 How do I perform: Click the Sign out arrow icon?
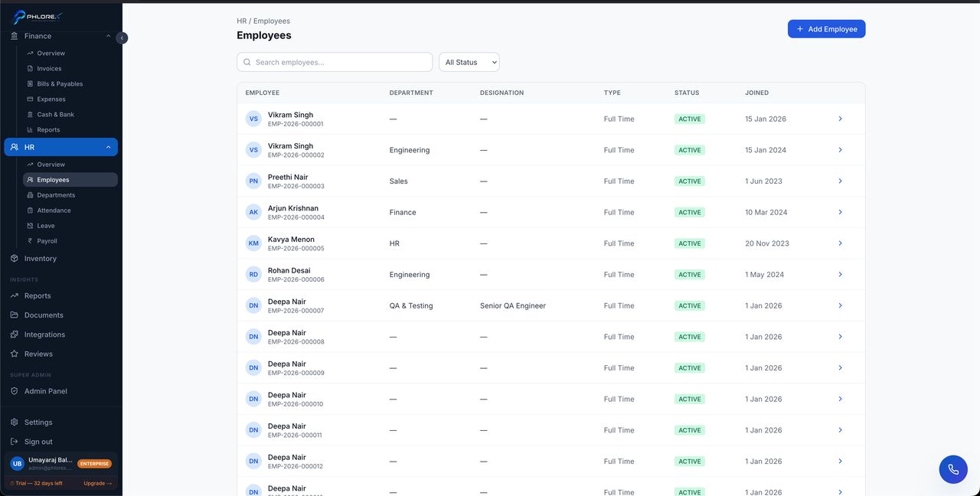15,442
